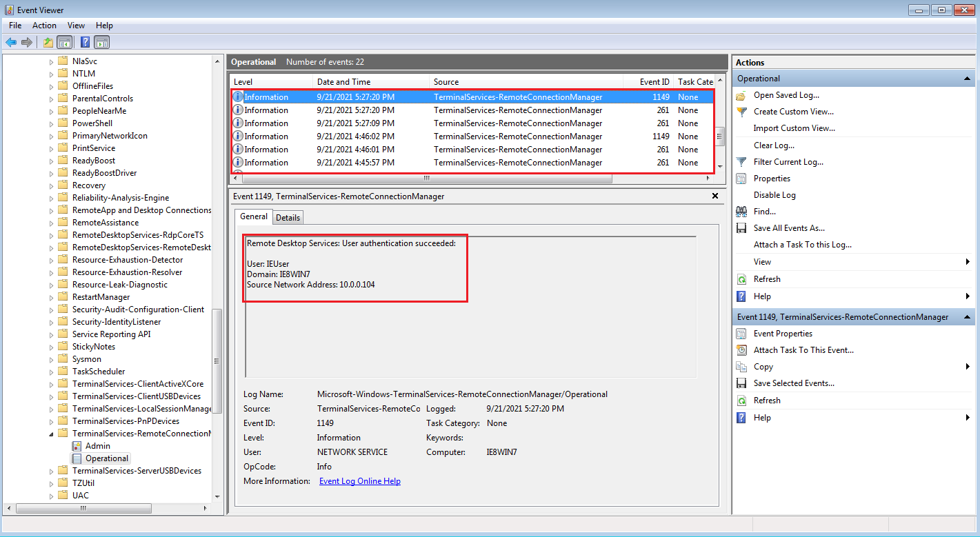Viewport: 980px width, 537px height.
Task: Click the Up One Level toolbar icon
Action: click(x=48, y=43)
